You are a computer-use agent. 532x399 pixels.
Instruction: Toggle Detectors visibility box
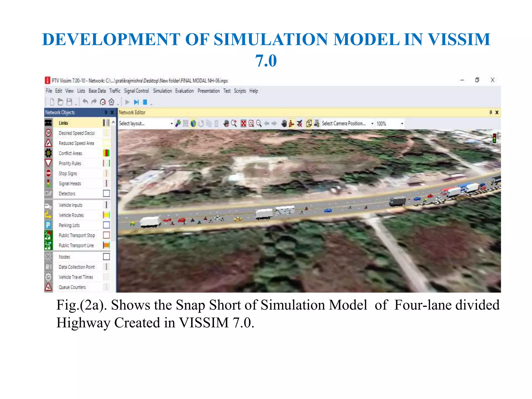tap(106, 194)
